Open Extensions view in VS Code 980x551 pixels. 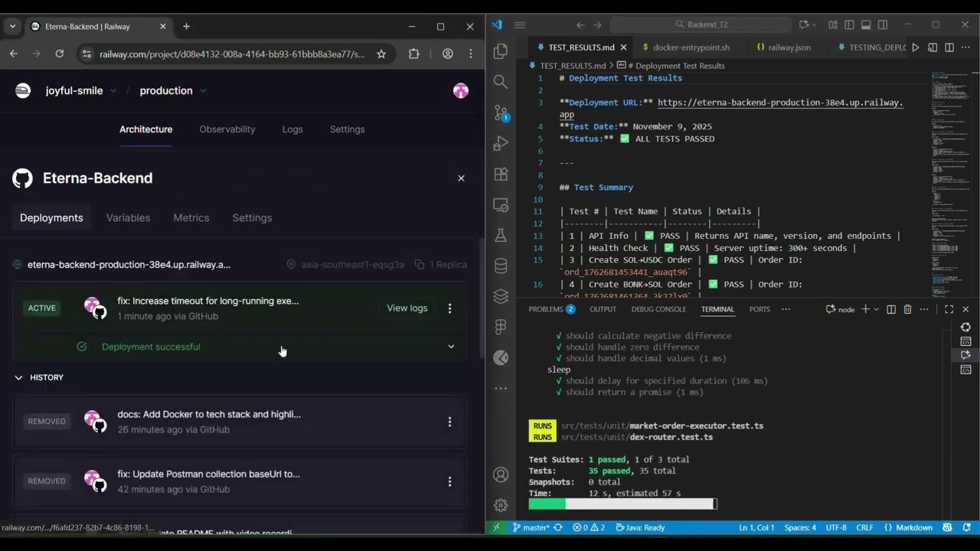click(x=501, y=174)
